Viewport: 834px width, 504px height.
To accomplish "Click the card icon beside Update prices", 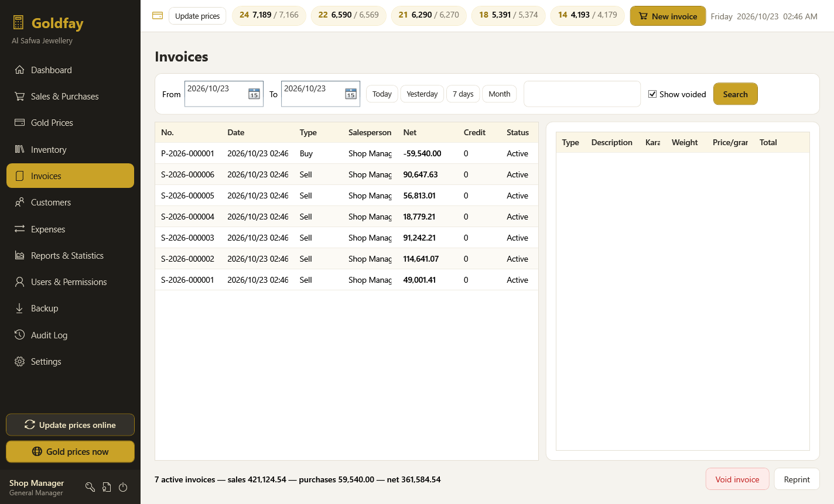I will tap(158, 16).
